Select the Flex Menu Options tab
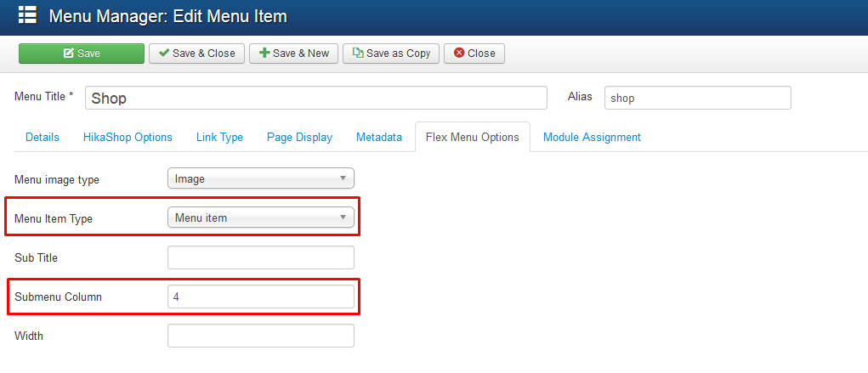 click(472, 138)
